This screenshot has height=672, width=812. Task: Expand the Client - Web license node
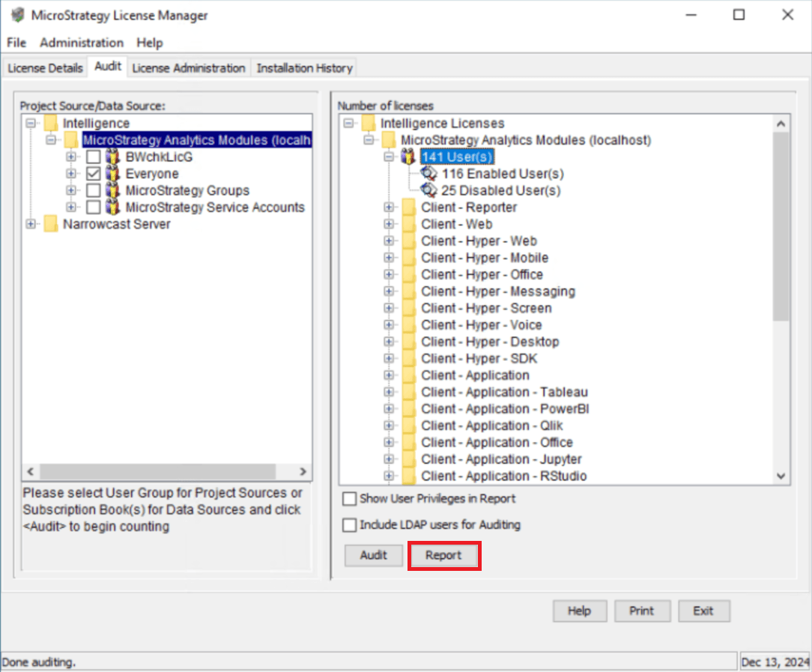pyautogui.click(x=389, y=224)
